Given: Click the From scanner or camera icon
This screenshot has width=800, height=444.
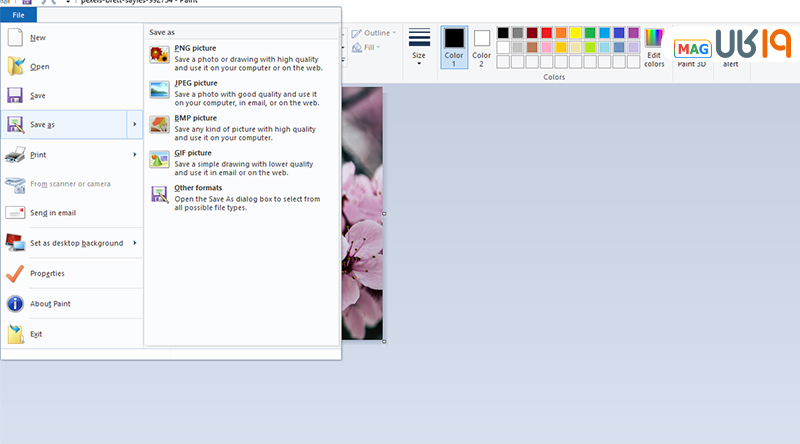Looking at the screenshot, I should click(x=15, y=185).
